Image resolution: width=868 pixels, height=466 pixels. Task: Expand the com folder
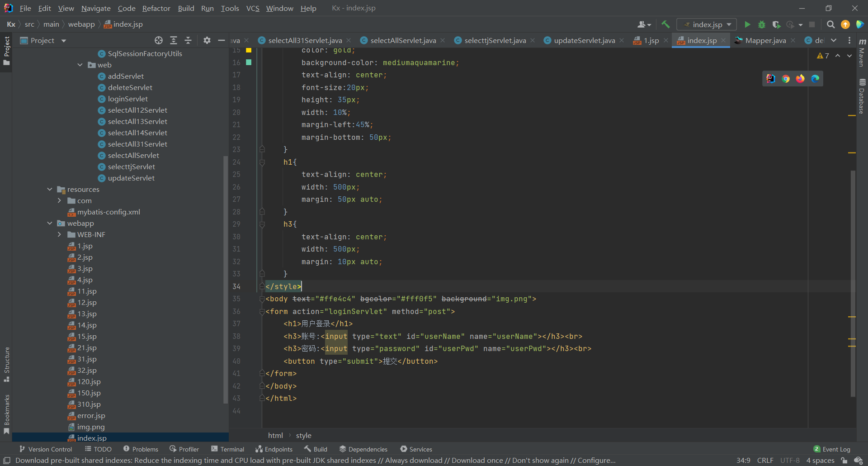(x=59, y=200)
